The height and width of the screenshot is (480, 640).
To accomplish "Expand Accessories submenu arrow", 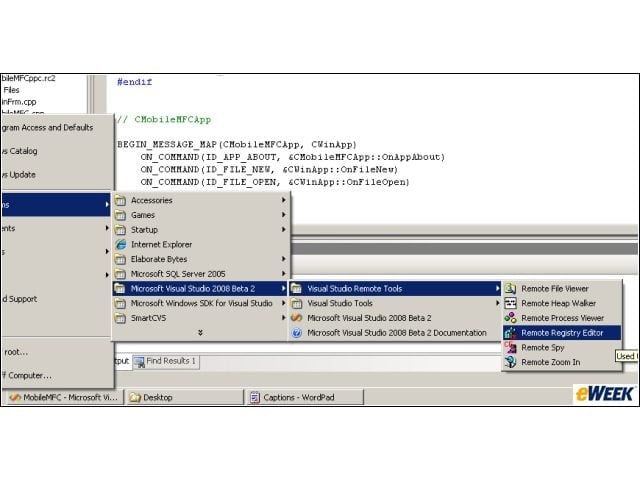I will point(283,200).
